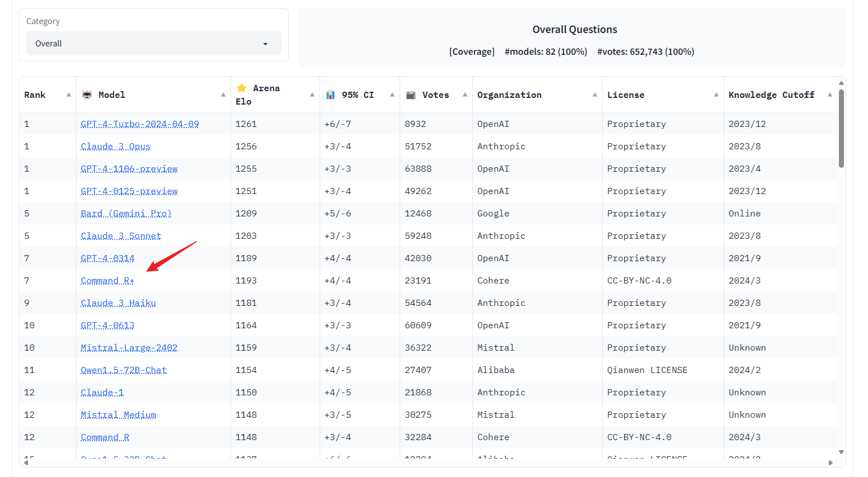Sort by Knowledge Cutoff arrow
This screenshot has width=868, height=477.
point(830,95)
